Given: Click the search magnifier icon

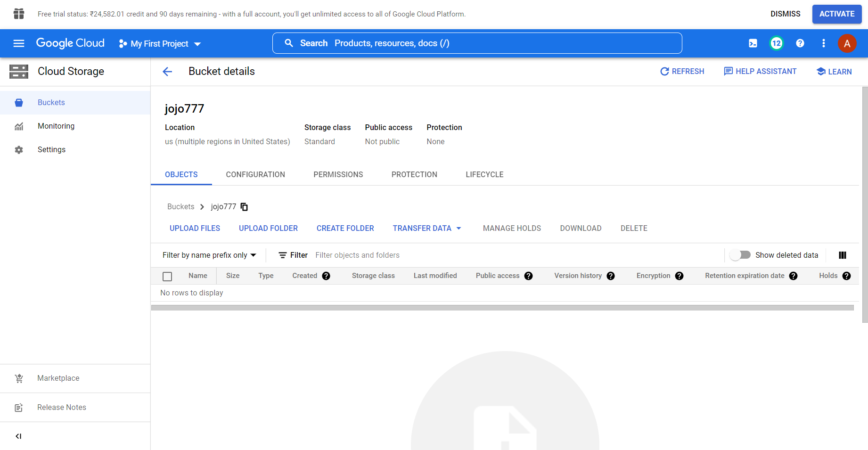Looking at the screenshot, I should coord(289,43).
